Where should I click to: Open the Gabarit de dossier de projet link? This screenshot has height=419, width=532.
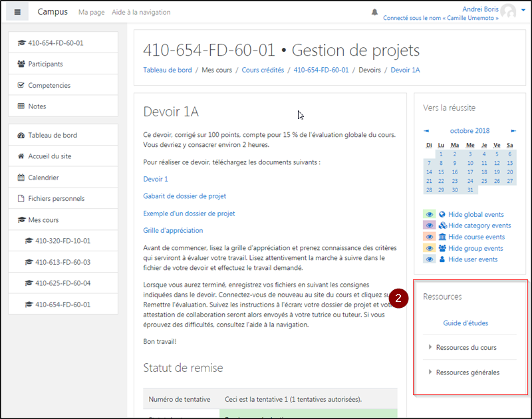pyautogui.click(x=184, y=196)
